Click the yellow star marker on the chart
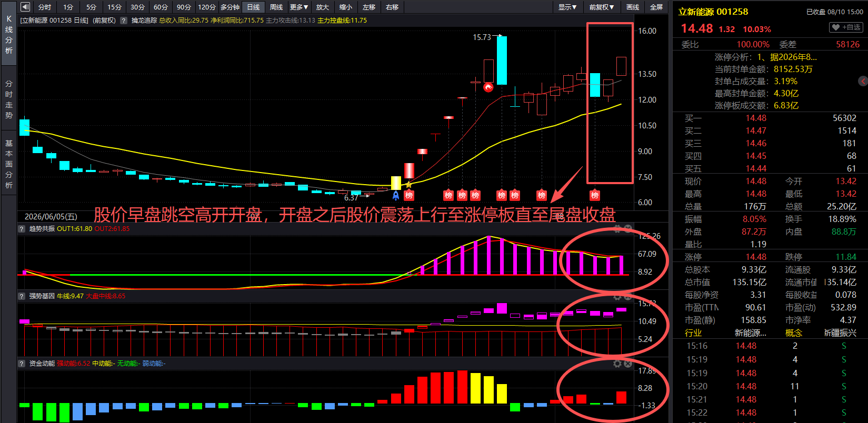Image resolution: width=868 pixels, height=423 pixels. click(x=408, y=185)
